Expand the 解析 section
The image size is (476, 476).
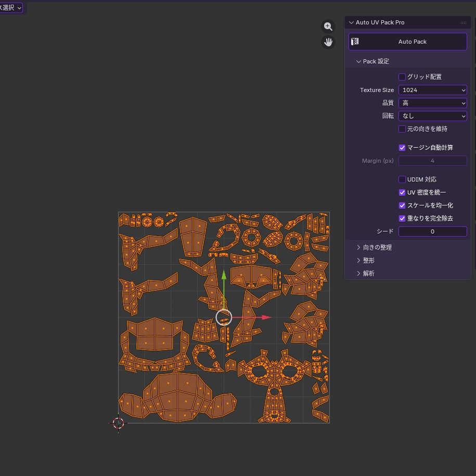358,274
